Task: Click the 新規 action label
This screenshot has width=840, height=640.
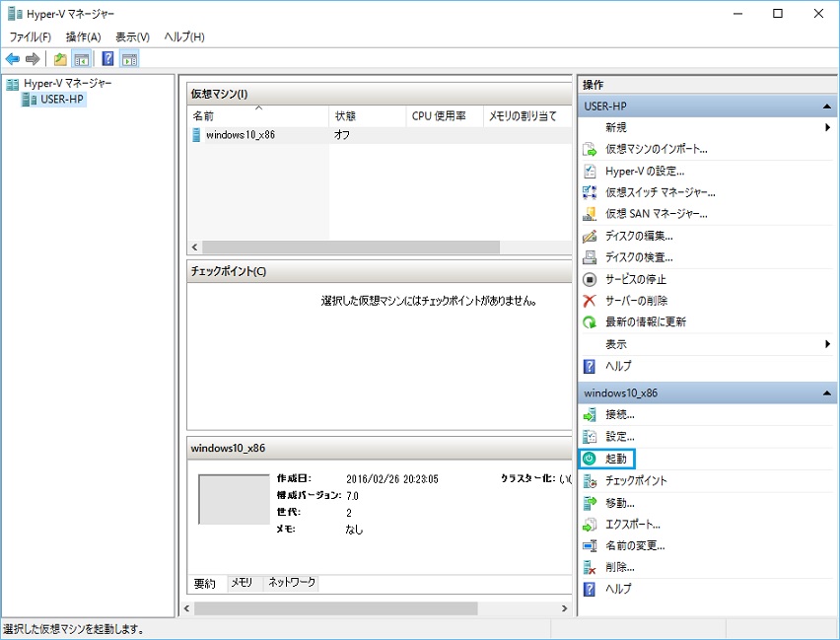Action: [615, 127]
